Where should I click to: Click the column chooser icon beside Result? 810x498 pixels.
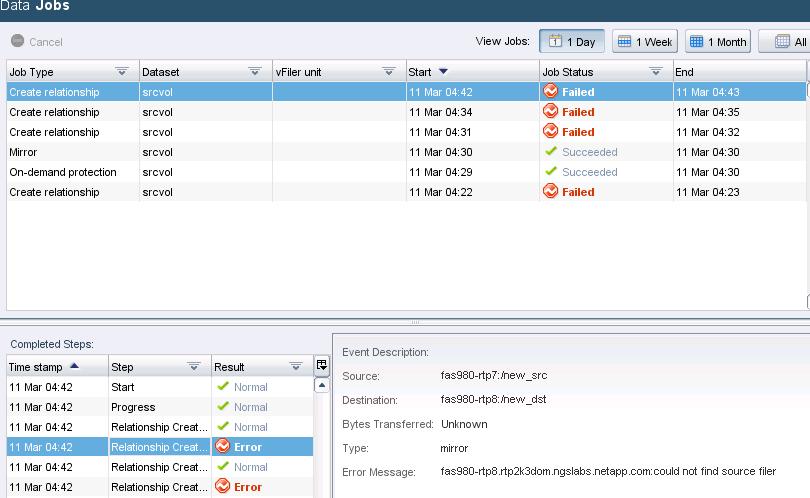[x=321, y=366]
